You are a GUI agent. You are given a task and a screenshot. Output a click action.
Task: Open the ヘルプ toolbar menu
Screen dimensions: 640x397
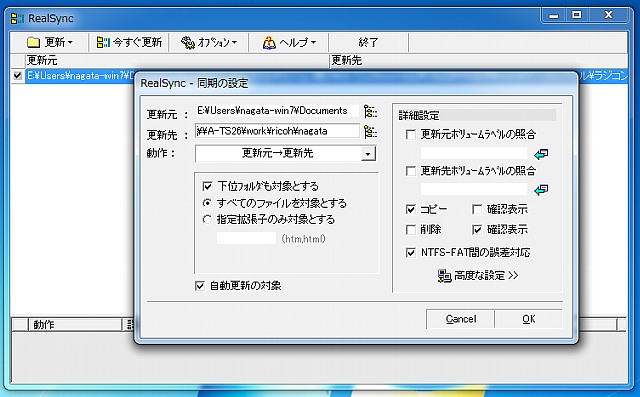(x=289, y=42)
